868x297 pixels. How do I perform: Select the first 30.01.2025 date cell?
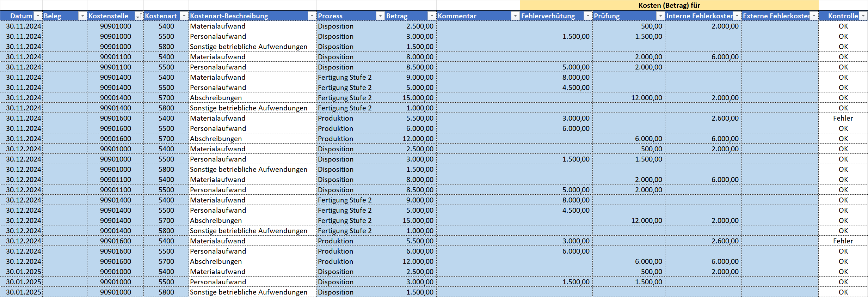click(21, 272)
